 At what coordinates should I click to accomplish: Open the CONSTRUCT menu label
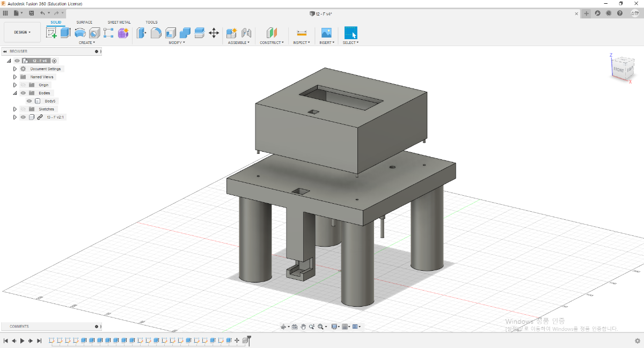coord(272,42)
